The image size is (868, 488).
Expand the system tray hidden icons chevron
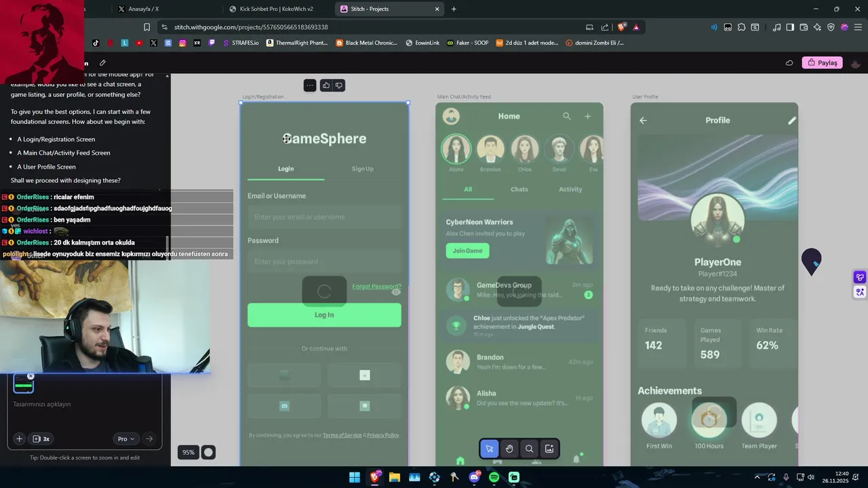point(757,477)
